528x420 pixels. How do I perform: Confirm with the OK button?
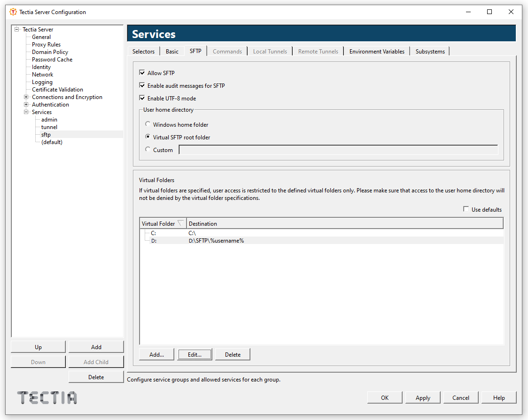point(385,397)
